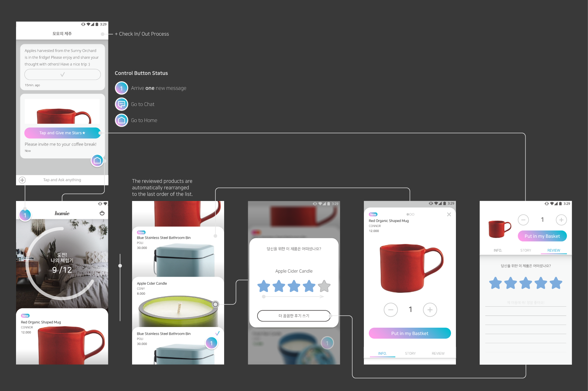Click the Go to Chat legend icon
Screen dimensions: 588x391
pos(121,104)
